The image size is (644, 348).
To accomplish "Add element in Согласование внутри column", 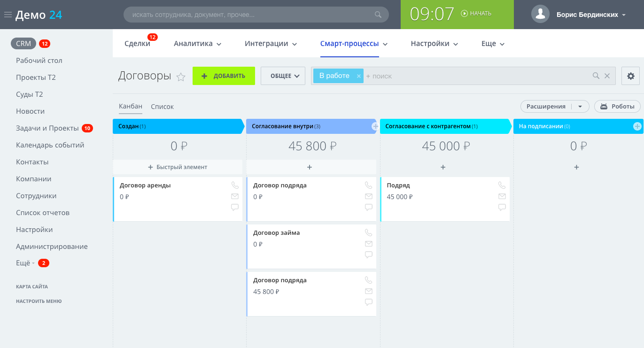I will coord(310,167).
